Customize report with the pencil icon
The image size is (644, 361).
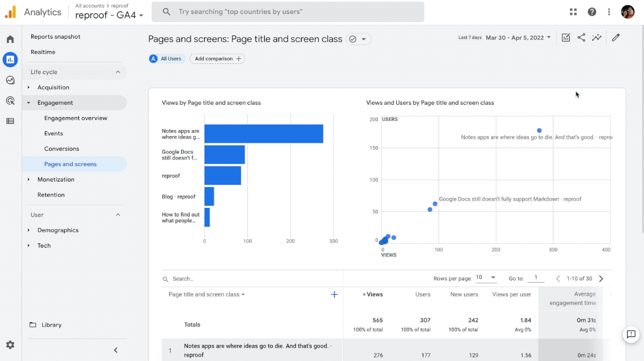pos(616,38)
